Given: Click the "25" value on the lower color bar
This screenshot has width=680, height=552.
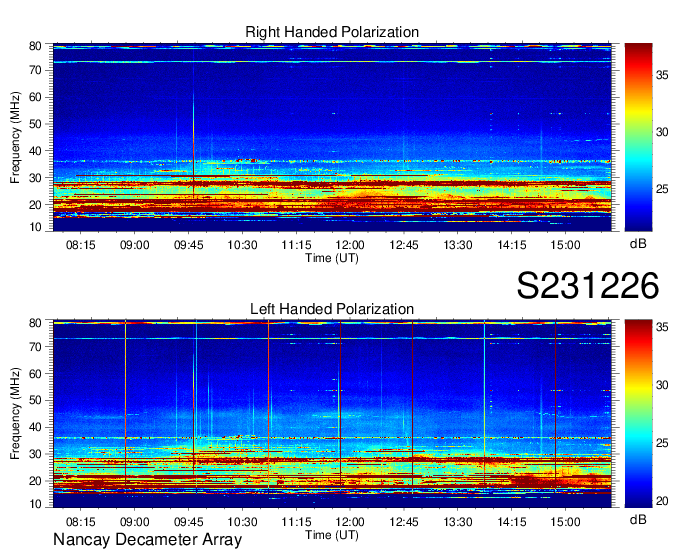Looking at the screenshot, I should [x=662, y=443].
